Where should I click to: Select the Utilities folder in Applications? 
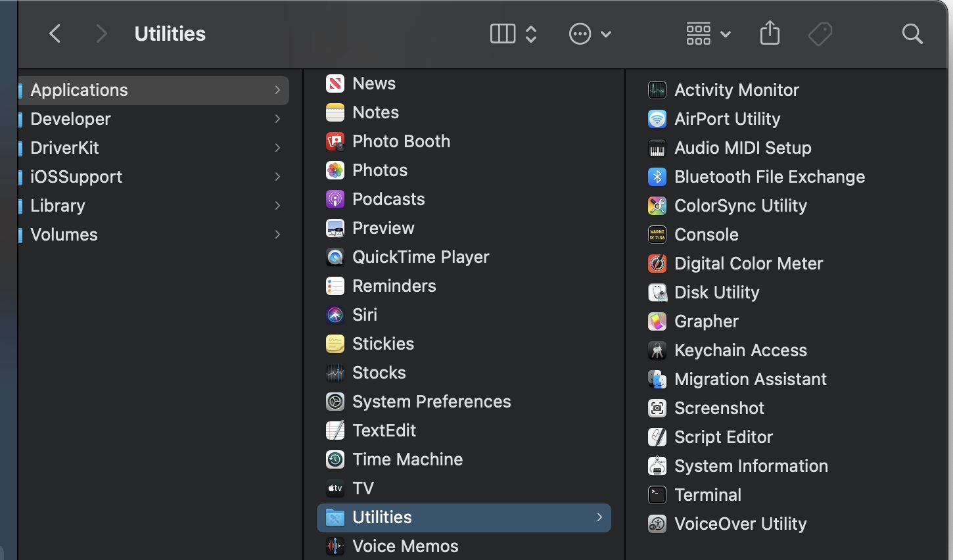pyautogui.click(x=382, y=517)
